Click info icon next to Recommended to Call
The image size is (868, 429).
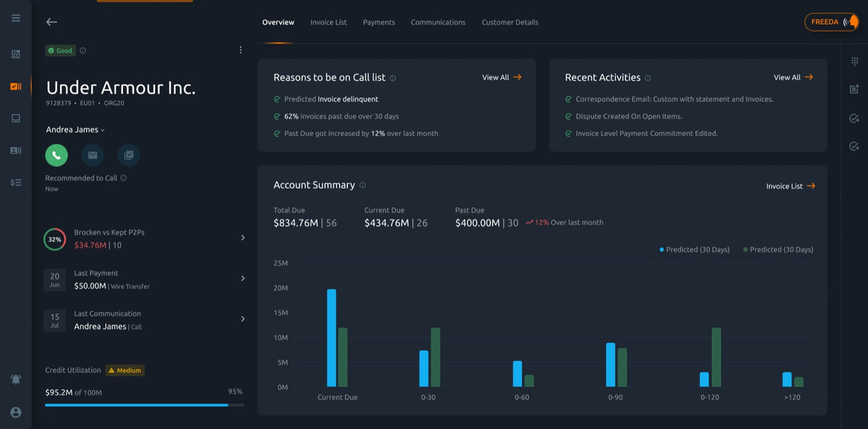(x=123, y=178)
